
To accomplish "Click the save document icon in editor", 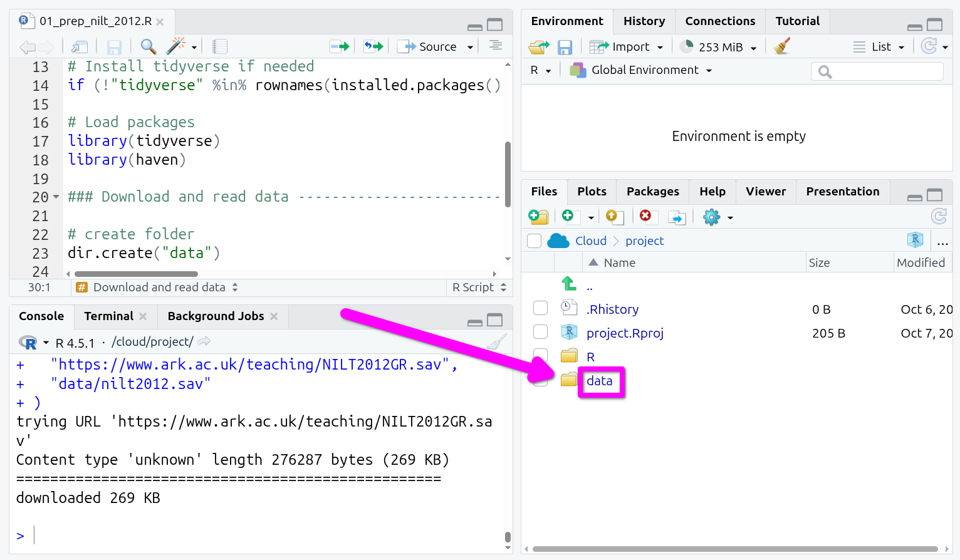I will 114,47.
